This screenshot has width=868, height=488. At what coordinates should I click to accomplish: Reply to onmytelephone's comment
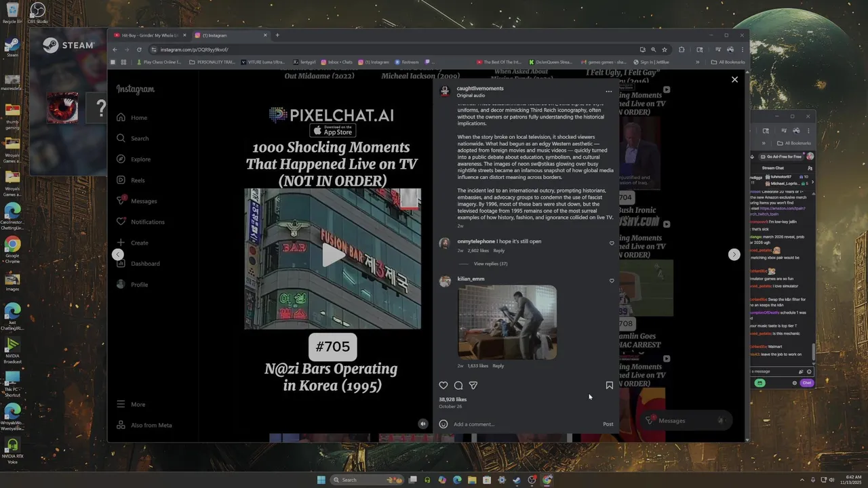click(498, 251)
